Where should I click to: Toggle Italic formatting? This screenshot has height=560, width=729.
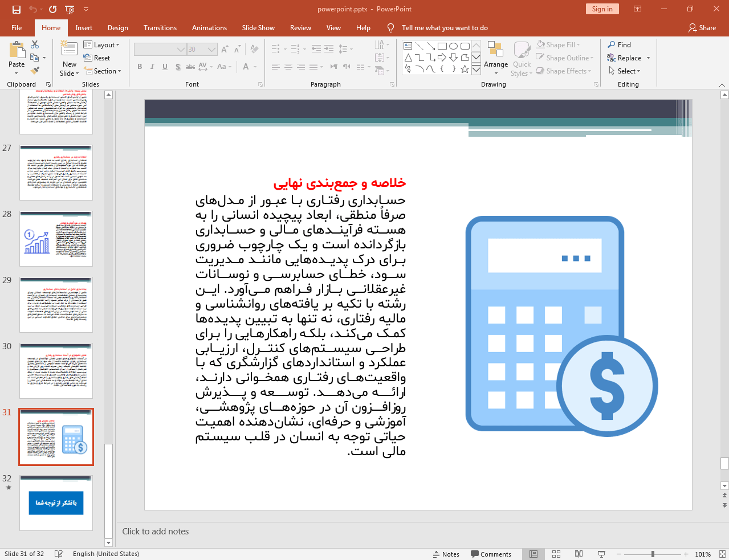152,67
